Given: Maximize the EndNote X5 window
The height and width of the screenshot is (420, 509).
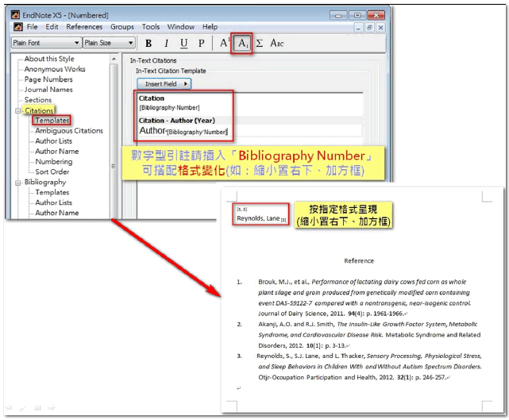Looking at the screenshot, I should tap(357, 15).
